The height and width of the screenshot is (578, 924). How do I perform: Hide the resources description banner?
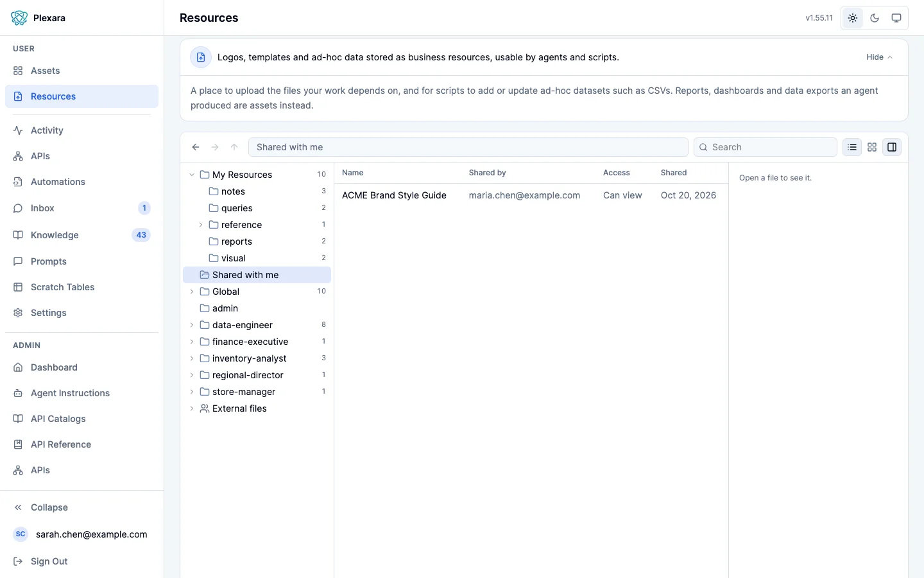click(879, 57)
